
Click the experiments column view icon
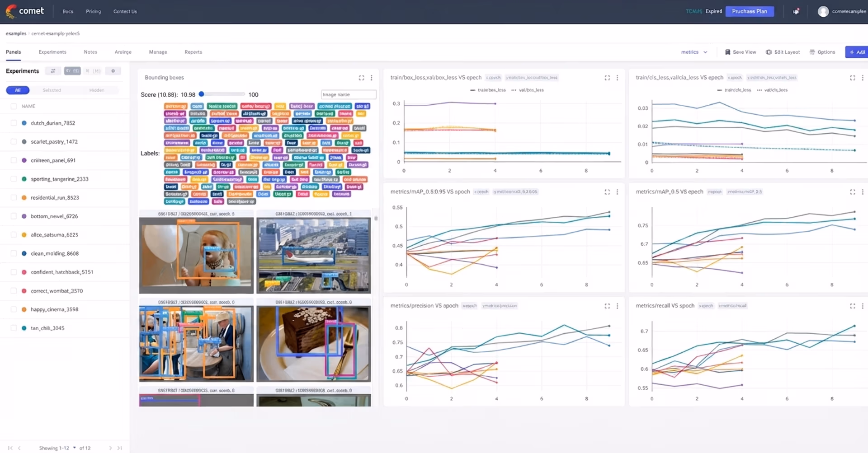[x=72, y=71]
